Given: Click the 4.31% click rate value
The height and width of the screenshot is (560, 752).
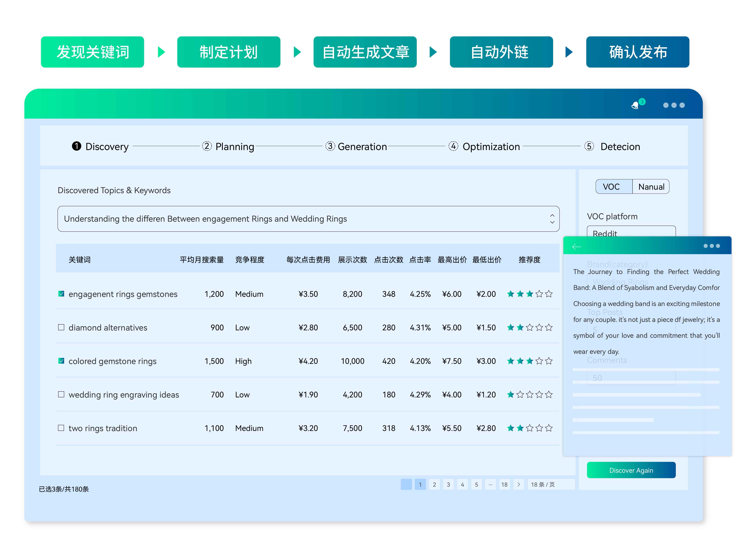Looking at the screenshot, I should 420,327.
